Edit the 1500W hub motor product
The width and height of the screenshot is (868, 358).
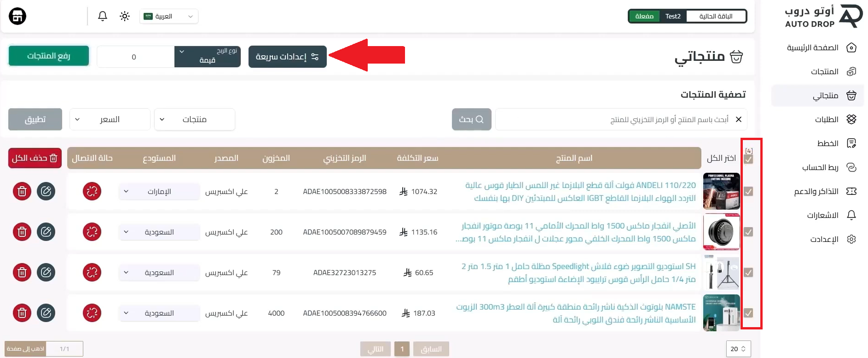46,232
